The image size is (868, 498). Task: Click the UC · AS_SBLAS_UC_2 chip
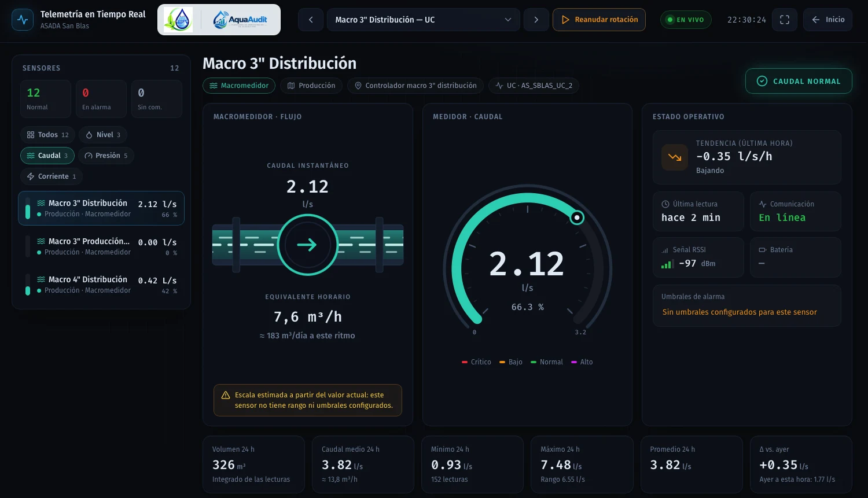tap(534, 86)
